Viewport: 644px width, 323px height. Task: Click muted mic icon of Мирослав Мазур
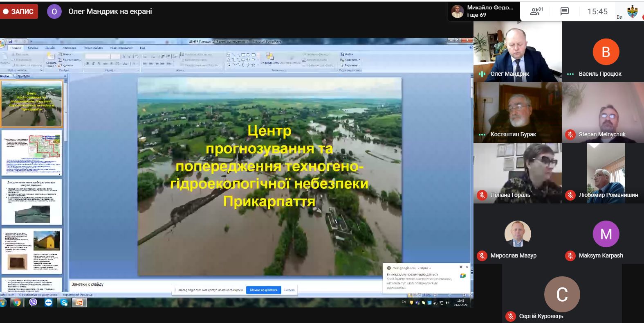point(482,255)
